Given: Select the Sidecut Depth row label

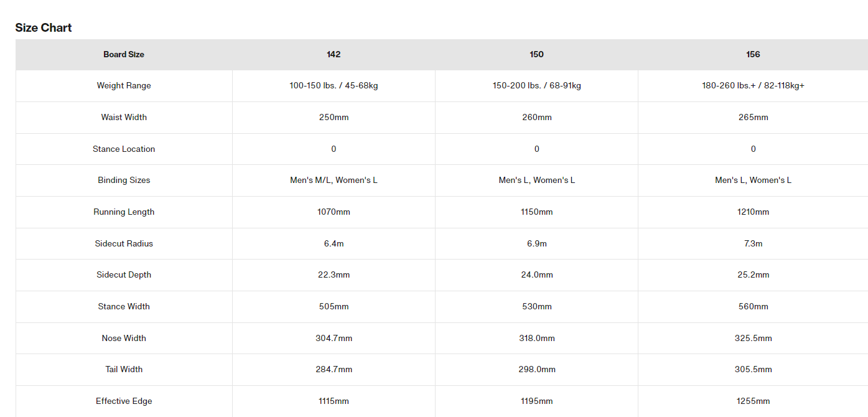Looking at the screenshot, I should pos(124,274).
